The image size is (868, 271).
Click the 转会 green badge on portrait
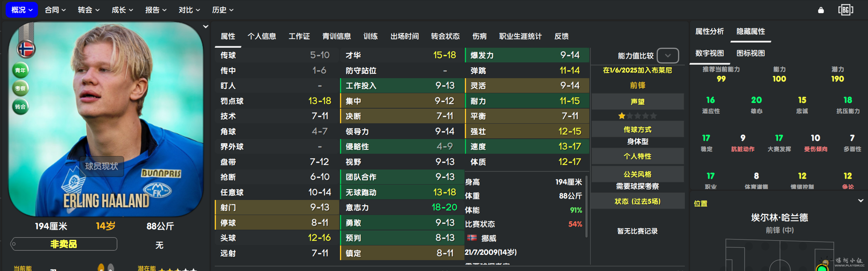(20, 107)
